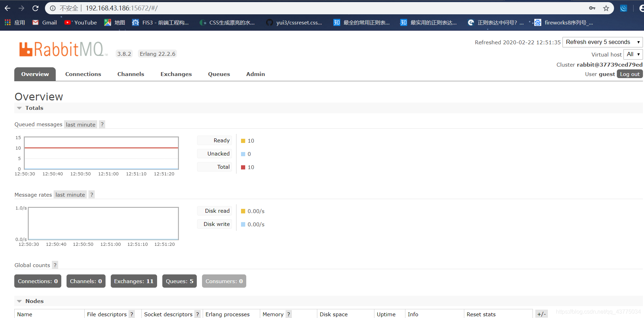This screenshot has width=644, height=318.
Task: Click the Disk space column header
Action: tap(334, 314)
